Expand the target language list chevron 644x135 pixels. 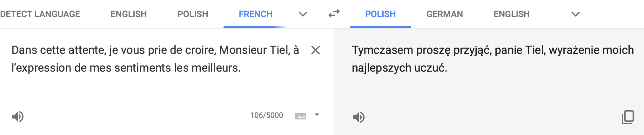point(575,14)
